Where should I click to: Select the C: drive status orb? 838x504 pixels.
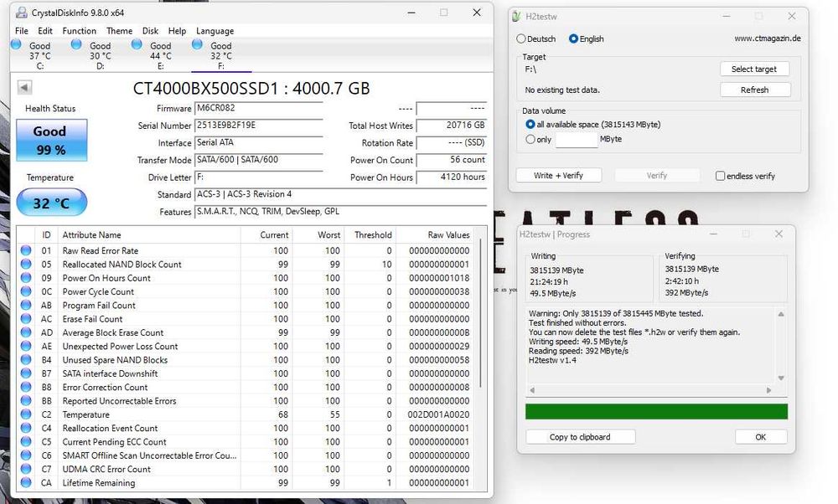click(x=17, y=44)
